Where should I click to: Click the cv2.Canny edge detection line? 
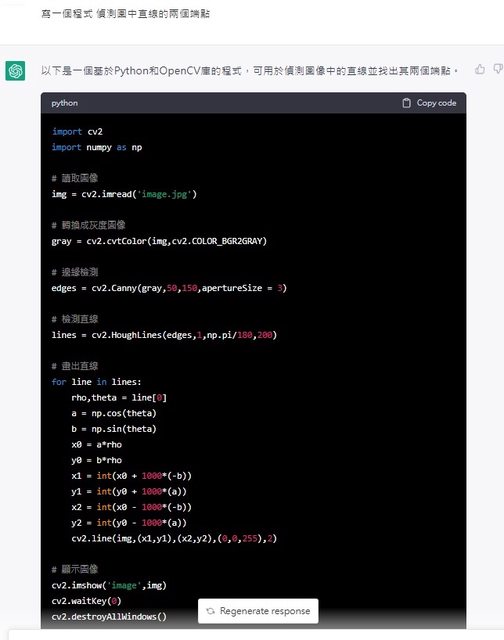point(169,288)
